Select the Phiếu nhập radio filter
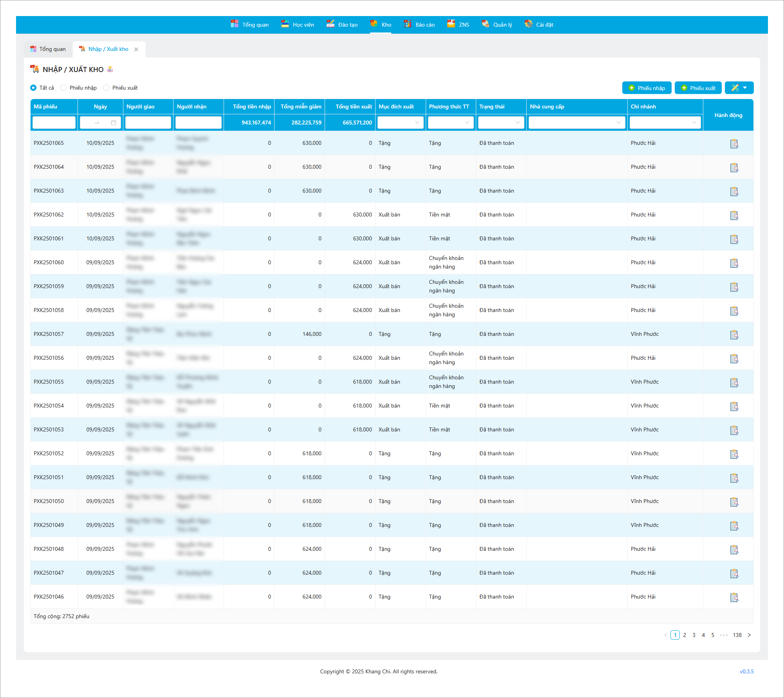The height and width of the screenshot is (698, 784). click(x=63, y=88)
